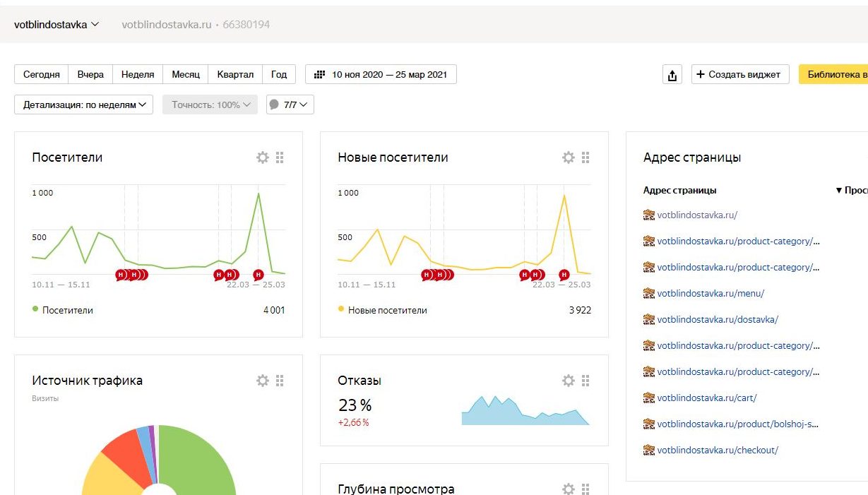Open Точность: 100% dropdown
The image size is (868, 495).
tap(210, 105)
